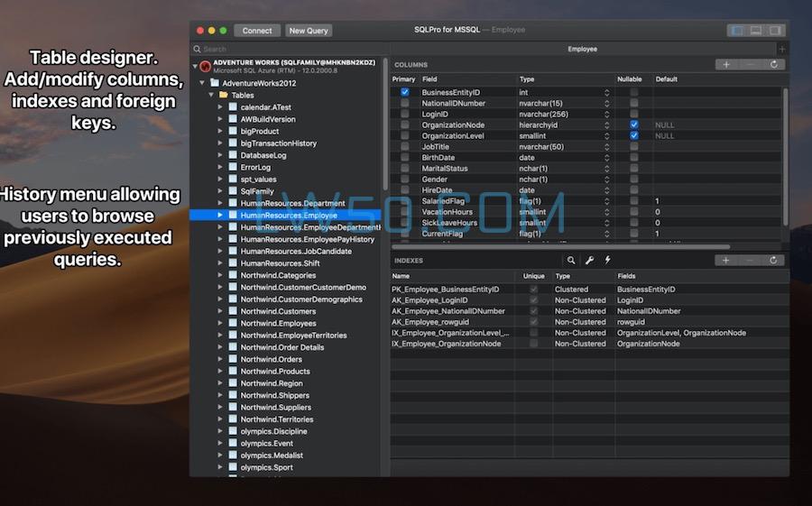Click table icon of Northwind.Region
Screen dimensions: 812x506
[233, 383]
